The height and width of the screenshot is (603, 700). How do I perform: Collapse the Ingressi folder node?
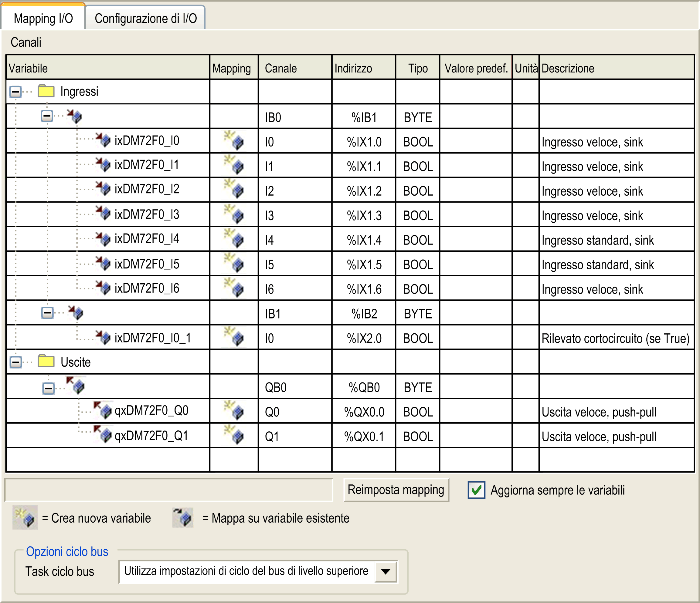(15, 92)
